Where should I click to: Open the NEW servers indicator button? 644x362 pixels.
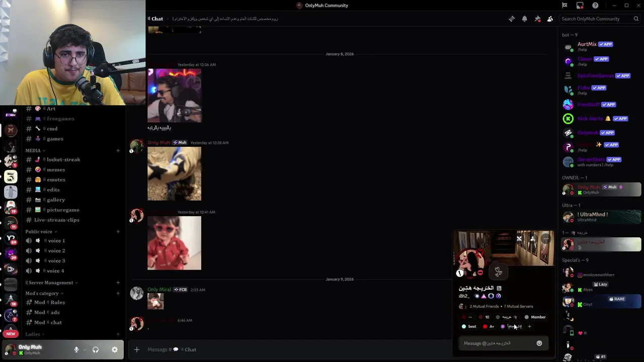click(11, 334)
